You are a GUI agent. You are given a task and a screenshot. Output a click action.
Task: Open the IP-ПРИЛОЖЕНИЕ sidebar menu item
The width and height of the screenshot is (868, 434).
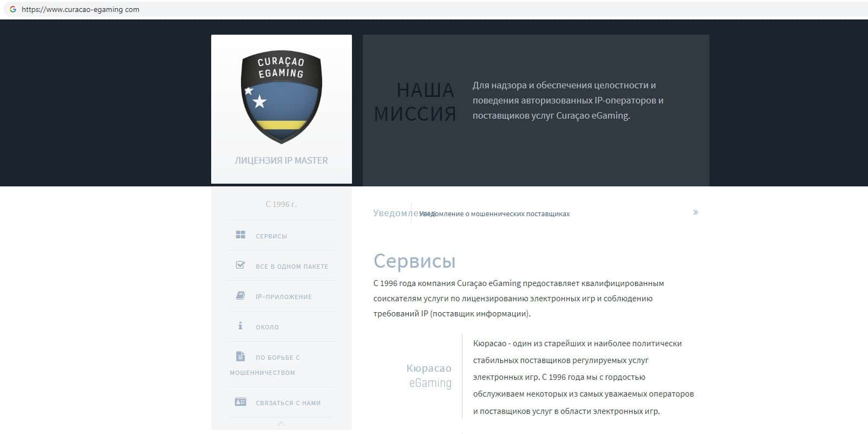pyautogui.click(x=284, y=297)
